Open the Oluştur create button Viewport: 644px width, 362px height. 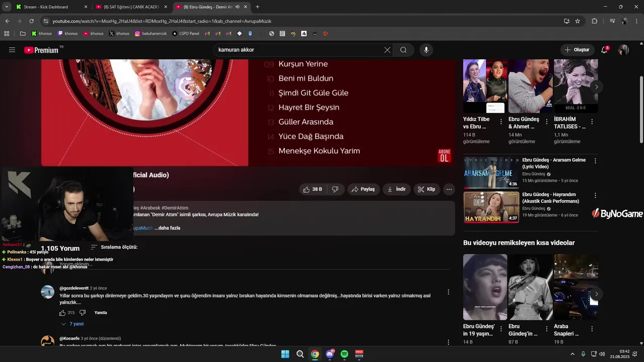tap(577, 50)
